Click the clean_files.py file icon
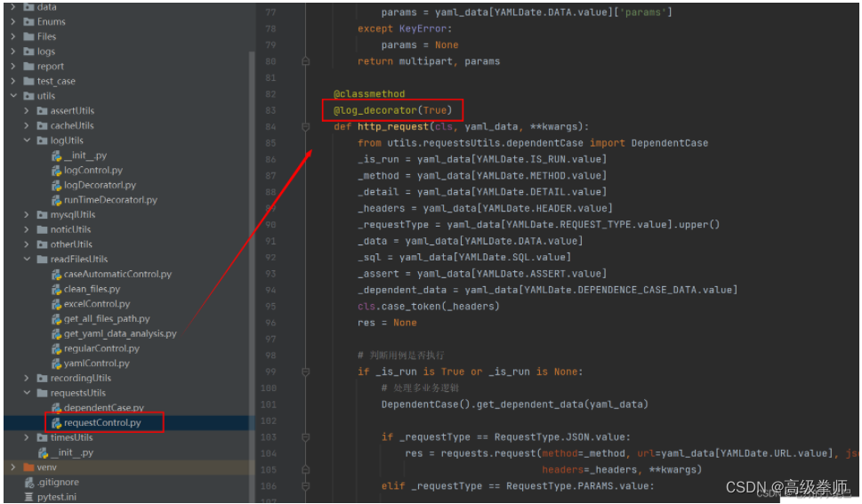Screen dimensions: 862x504 coord(56,289)
